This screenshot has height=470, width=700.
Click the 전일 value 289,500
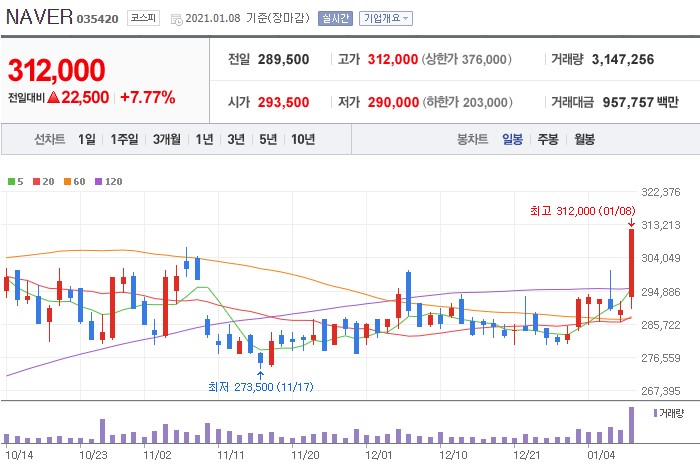(283, 59)
